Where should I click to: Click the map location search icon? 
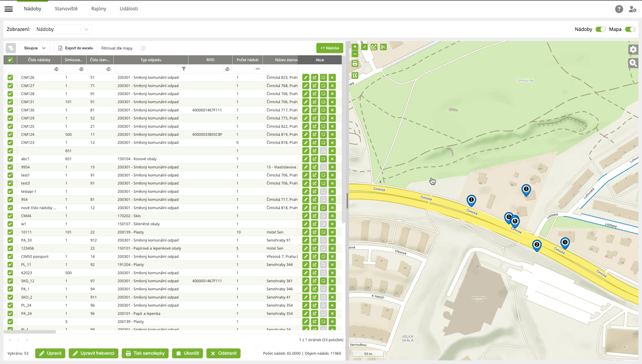(x=633, y=63)
